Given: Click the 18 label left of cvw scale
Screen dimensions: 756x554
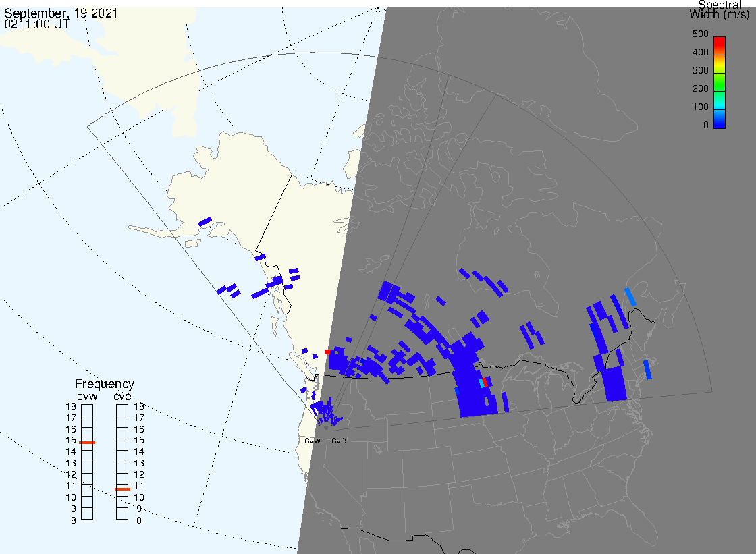Looking at the screenshot, I should 71,406.
